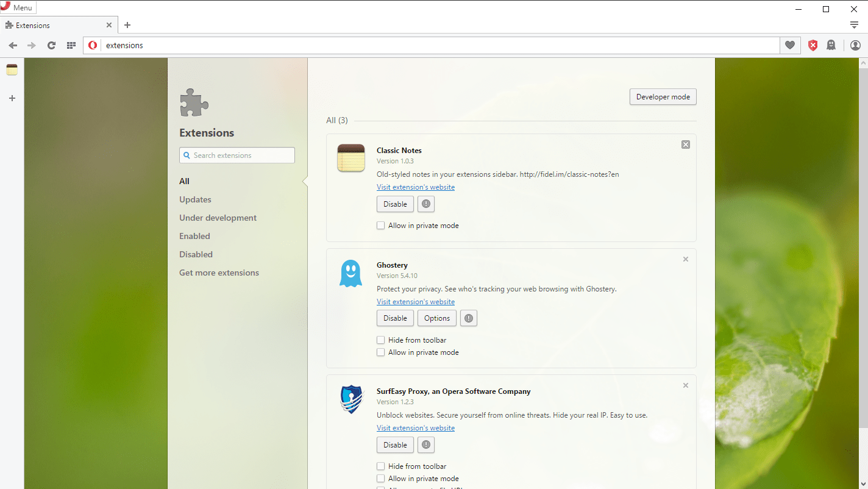Viewport: 868px width, 489px height.
Task: Select All in extensions filter list
Action: pos(184,181)
